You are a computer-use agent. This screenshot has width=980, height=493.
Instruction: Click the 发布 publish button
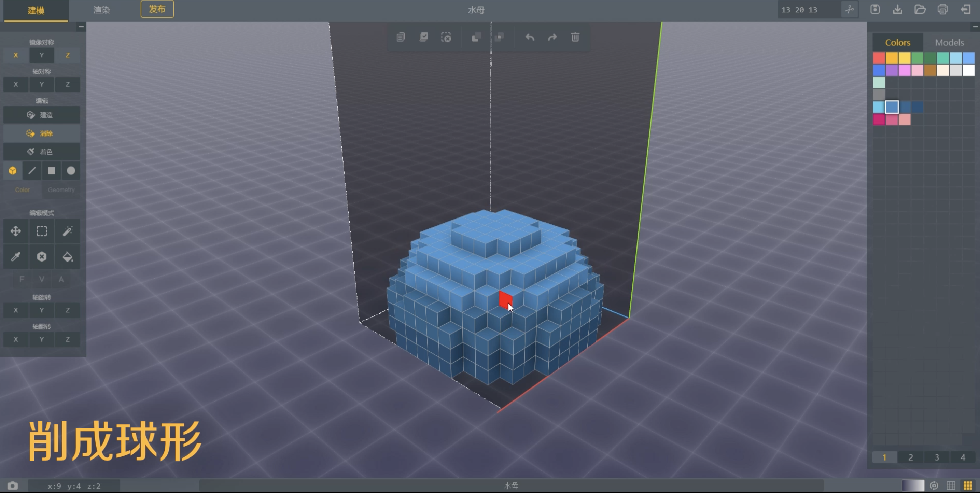[157, 9]
